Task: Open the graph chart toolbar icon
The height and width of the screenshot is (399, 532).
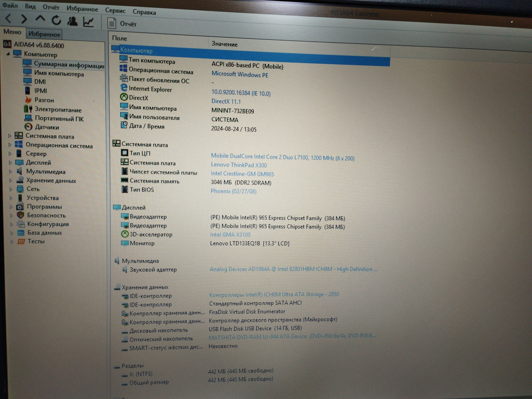Action: click(x=88, y=22)
